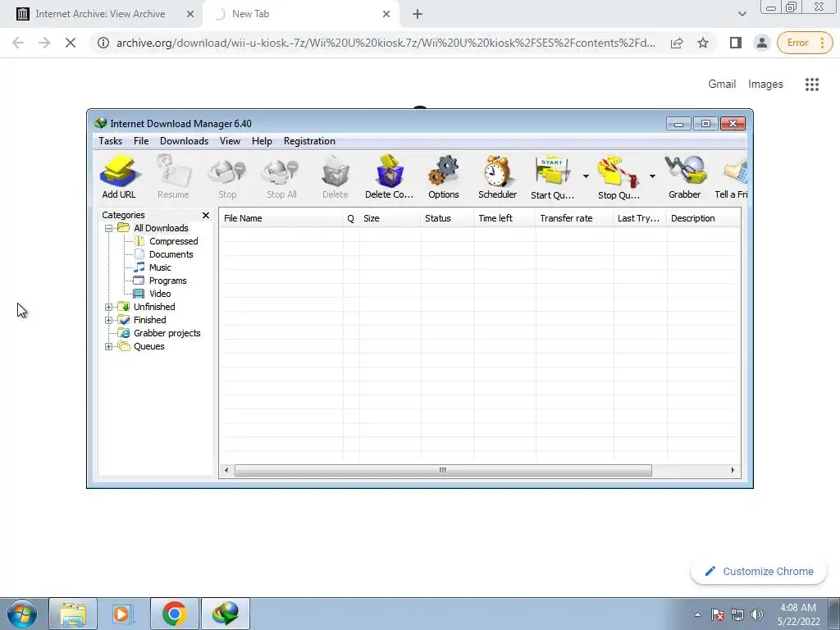Open the Tasks menu
Image resolution: width=840 pixels, height=630 pixels.
111,141
